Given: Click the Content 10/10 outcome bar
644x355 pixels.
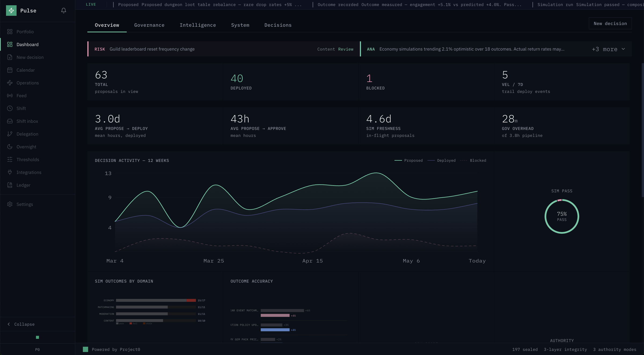Looking at the screenshot, I should point(156,320).
